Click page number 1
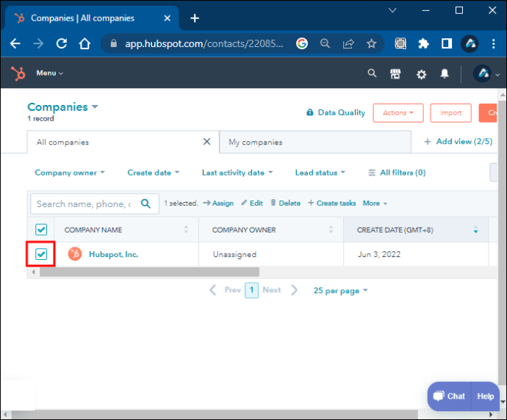 251,290
